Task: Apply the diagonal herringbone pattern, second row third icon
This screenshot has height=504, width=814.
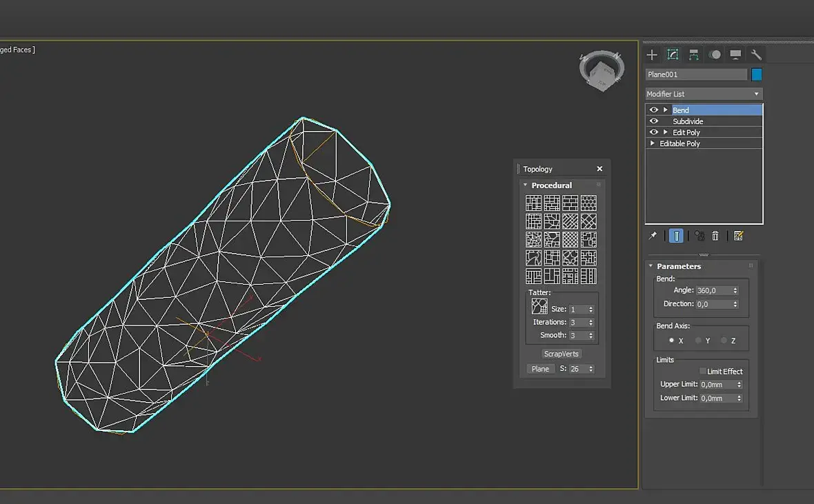Action: (570, 221)
